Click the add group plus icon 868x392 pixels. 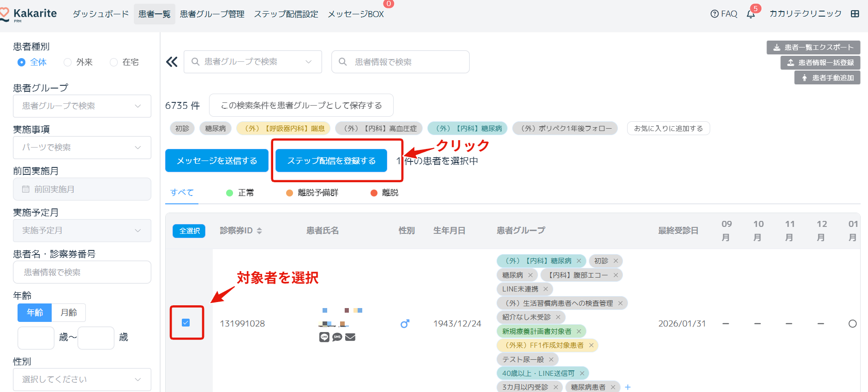(x=628, y=387)
